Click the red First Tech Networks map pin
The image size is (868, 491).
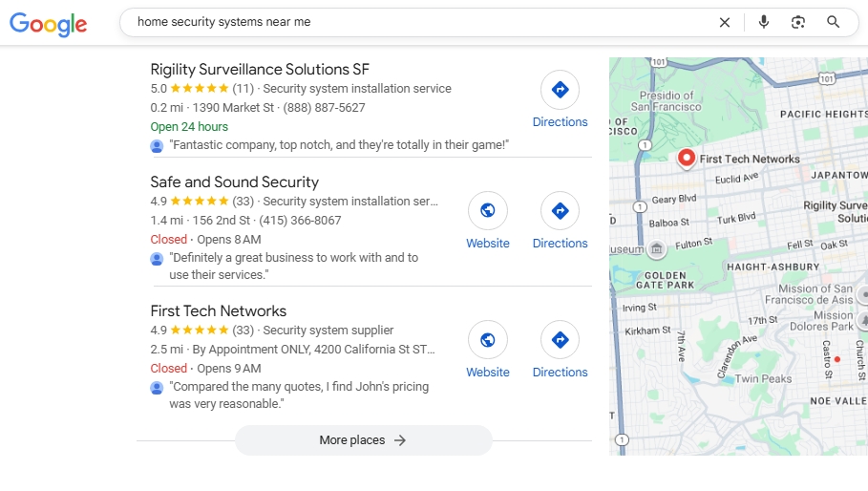(x=686, y=159)
